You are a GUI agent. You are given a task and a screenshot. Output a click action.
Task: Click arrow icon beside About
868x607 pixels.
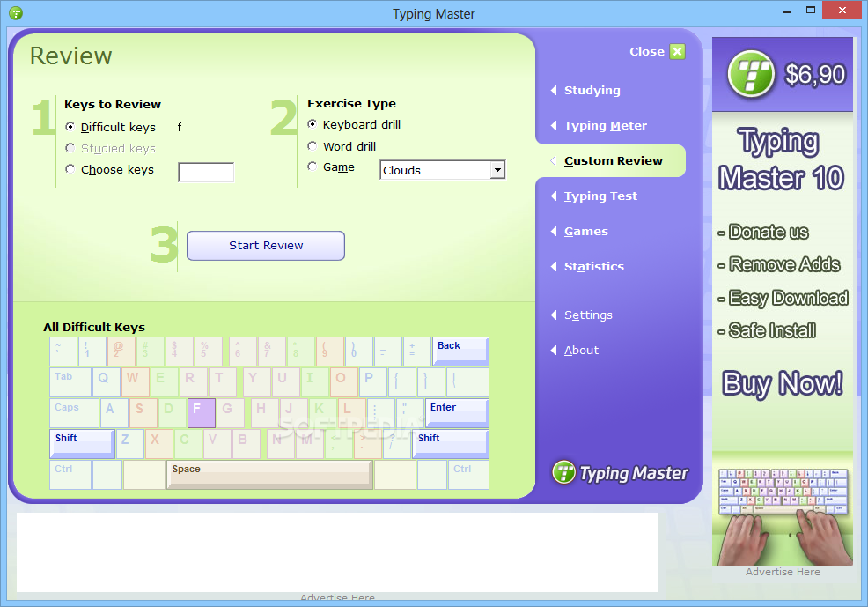point(554,350)
